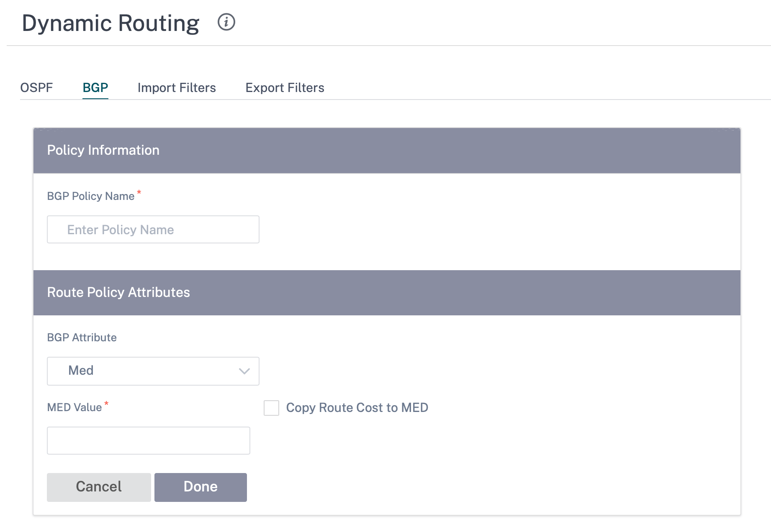Click the BGP Policy Name label

click(91, 196)
